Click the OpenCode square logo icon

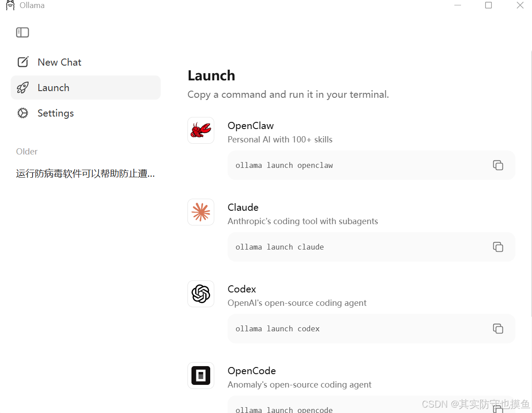click(201, 375)
